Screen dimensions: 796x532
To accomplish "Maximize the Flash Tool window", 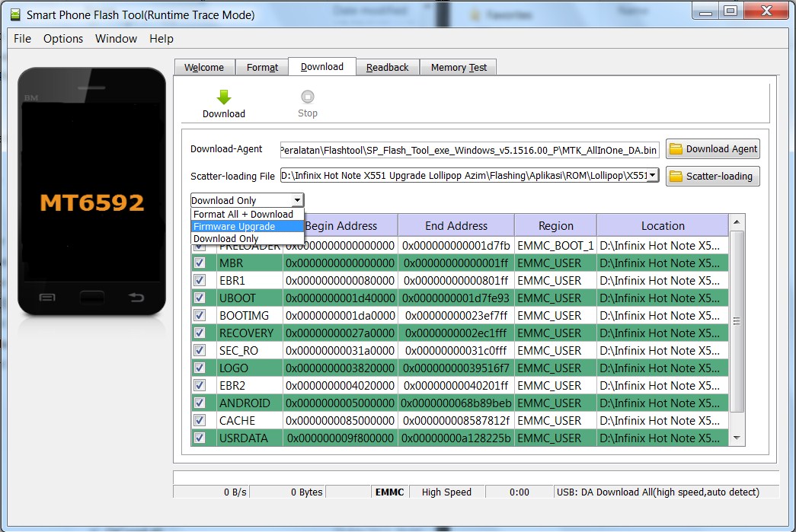I will tap(730, 11).
